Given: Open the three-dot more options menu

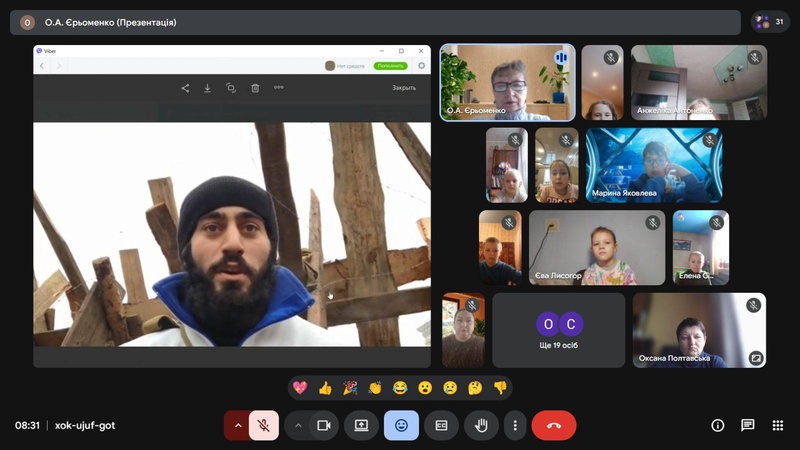Looking at the screenshot, I should tap(515, 425).
